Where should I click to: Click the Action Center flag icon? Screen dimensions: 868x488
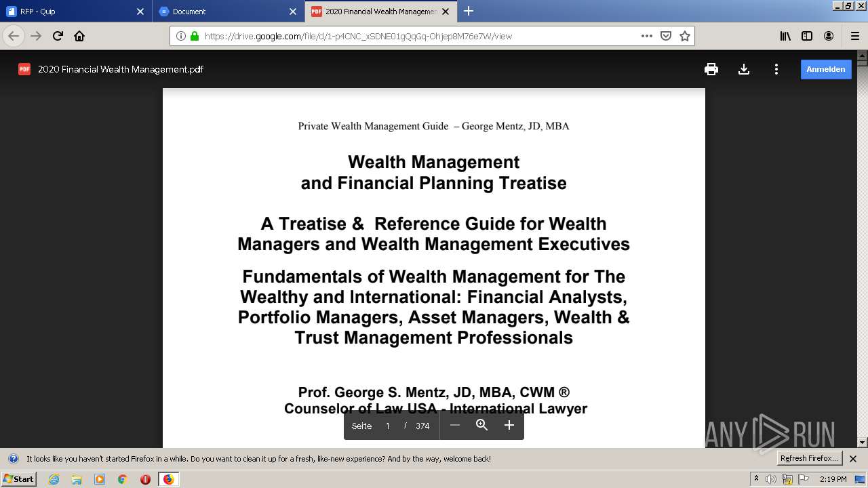(804, 479)
